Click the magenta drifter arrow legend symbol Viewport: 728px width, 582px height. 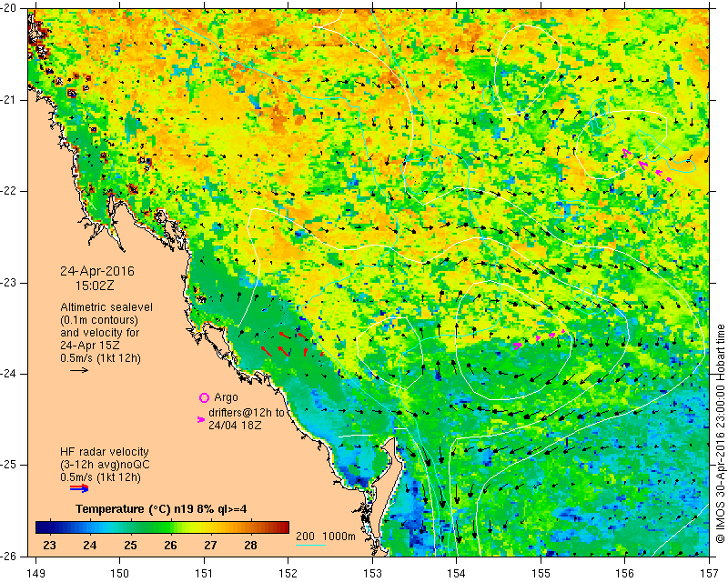(x=201, y=419)
